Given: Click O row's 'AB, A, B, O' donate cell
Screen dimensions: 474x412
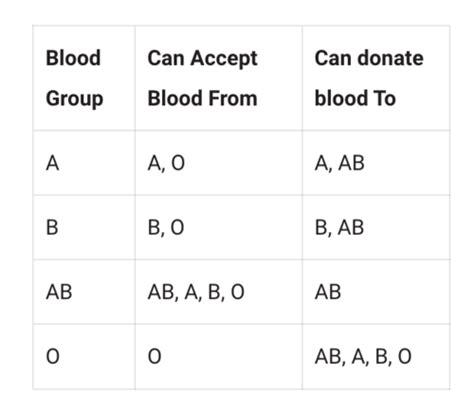Looking at the screenshot, I should (376, 356).
